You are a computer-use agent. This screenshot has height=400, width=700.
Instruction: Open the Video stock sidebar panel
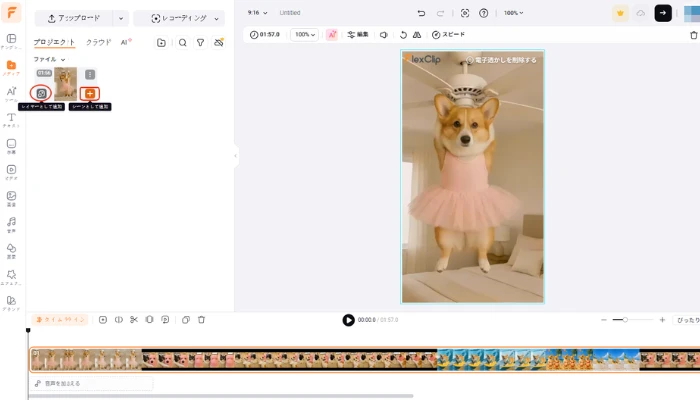tap(11, 172)
